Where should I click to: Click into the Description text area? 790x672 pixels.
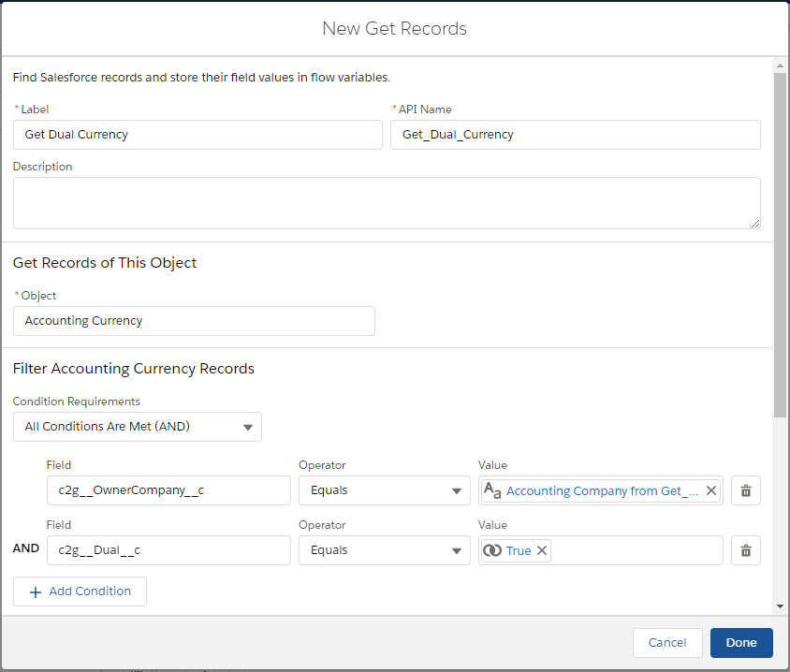click(x=386, y=203)
